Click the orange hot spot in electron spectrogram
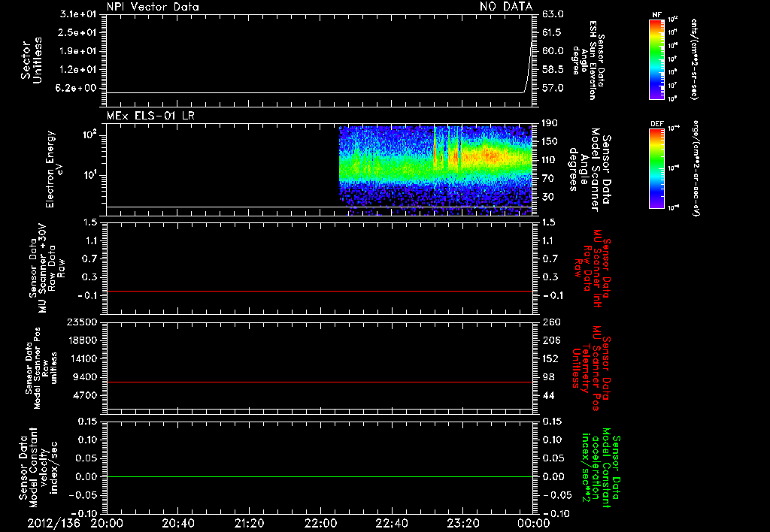This screenshot has height=532, width=770. click(490, 156)
